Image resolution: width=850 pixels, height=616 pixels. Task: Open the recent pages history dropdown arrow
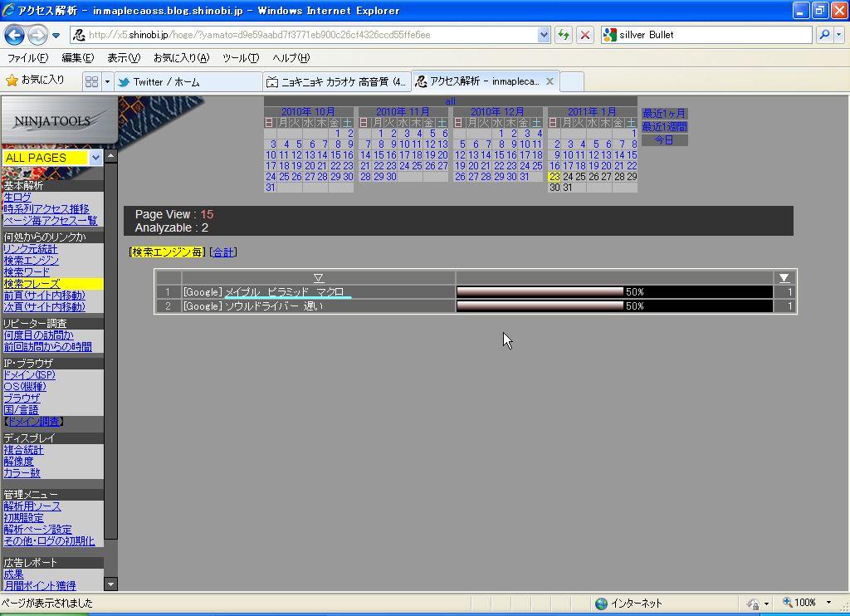click(x=56, y=36)
